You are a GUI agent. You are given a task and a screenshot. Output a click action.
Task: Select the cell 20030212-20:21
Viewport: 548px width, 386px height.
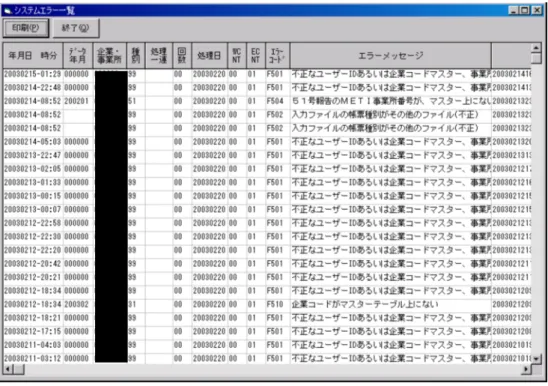point(33,277)
